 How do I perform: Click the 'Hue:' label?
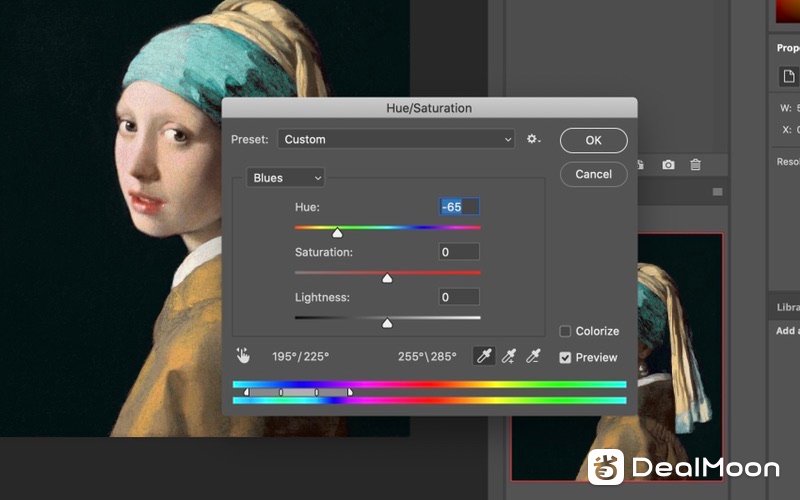[307, 207]
